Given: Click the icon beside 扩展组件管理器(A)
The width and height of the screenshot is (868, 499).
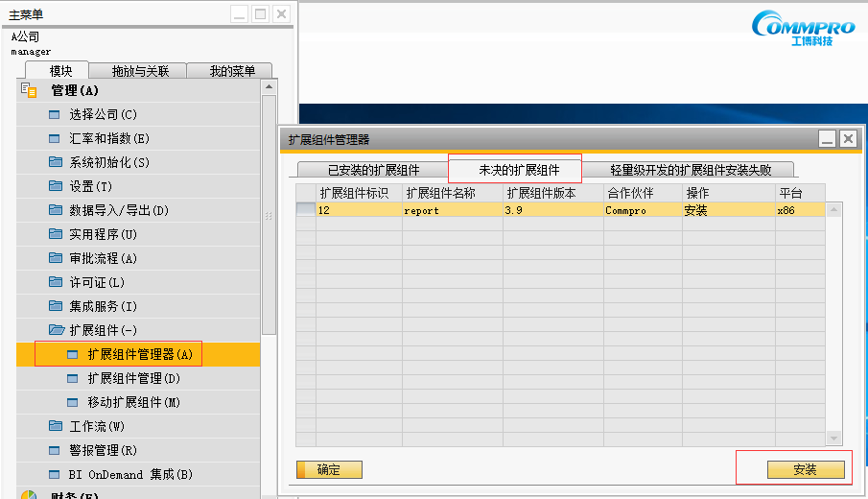Looking at the screenshot, I should click(73, 354).
